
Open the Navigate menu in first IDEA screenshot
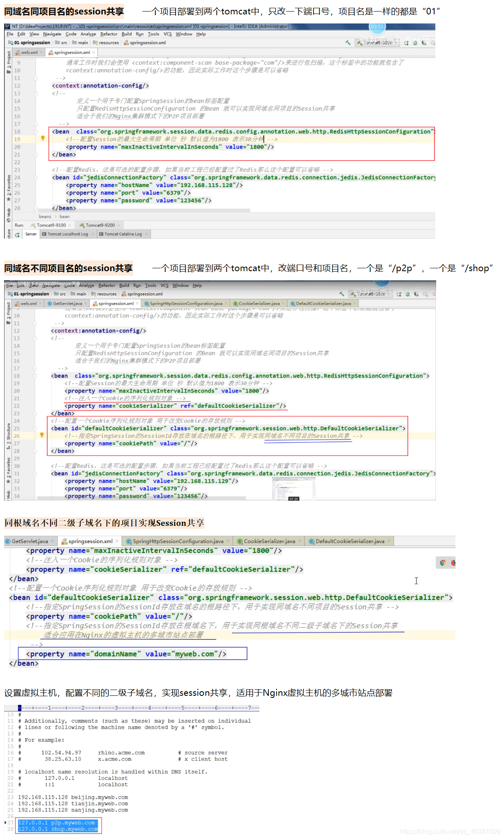52,34
